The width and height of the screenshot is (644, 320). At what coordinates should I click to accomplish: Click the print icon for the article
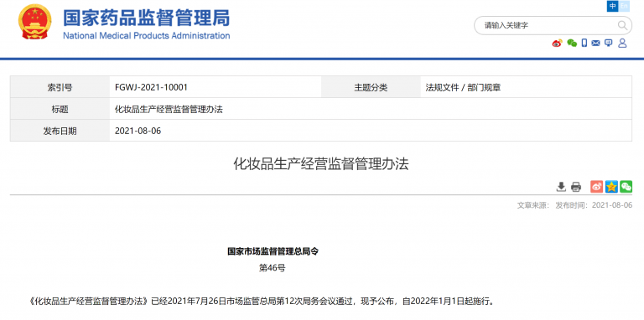(576, 187)
